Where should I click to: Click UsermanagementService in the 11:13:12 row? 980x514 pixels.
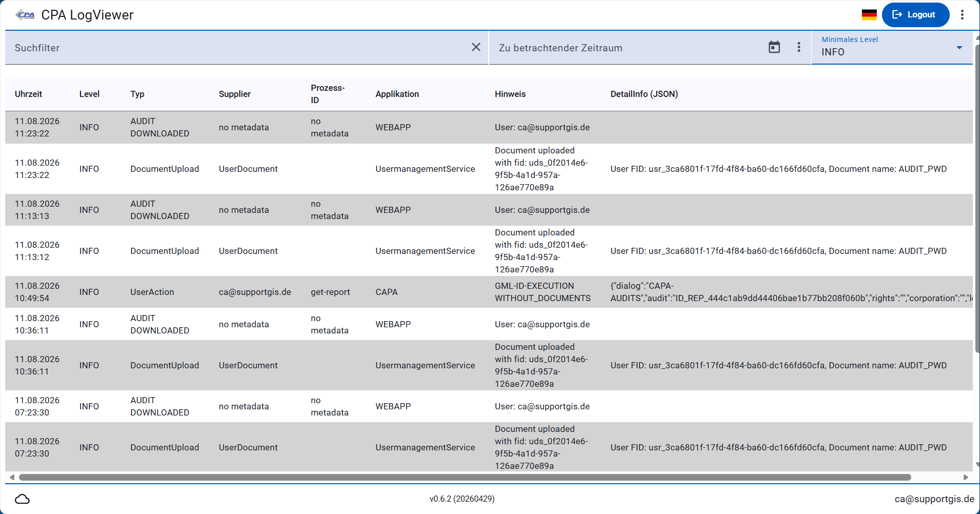point(425,251)
